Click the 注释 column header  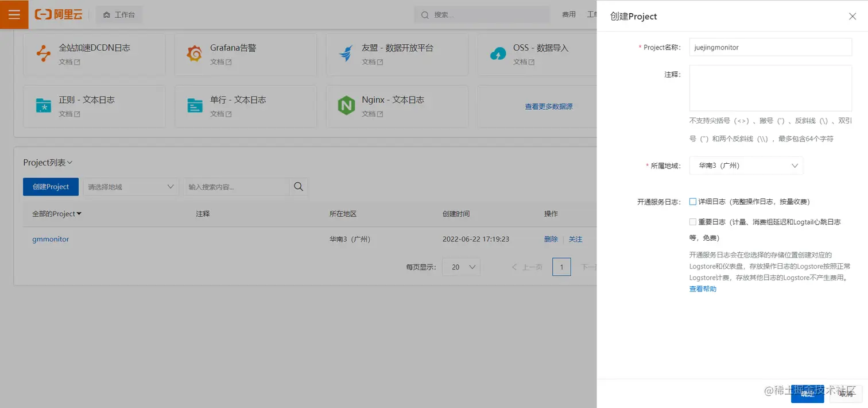pyautogui.click(x=203, y=214)
